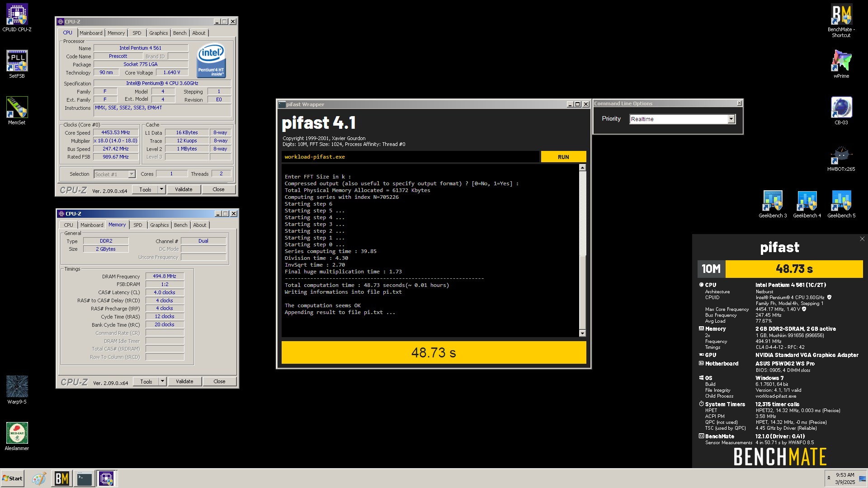The image size is (868, 488).
Task: Select Bench tab in bottom CPU-Z window
Action: 181,225
